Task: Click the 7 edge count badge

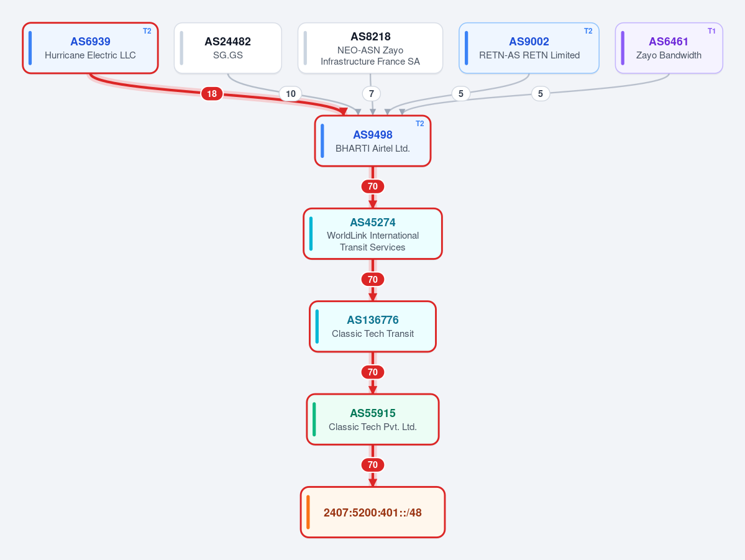Action: [x=372, y=94]
